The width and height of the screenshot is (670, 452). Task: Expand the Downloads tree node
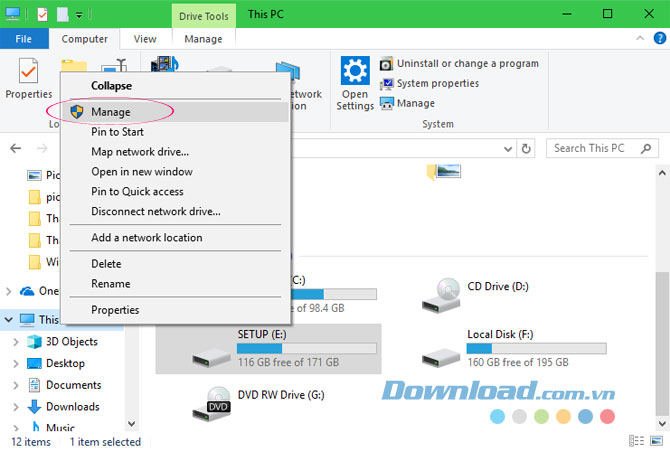pyautogui.click(x=16, y=407)
